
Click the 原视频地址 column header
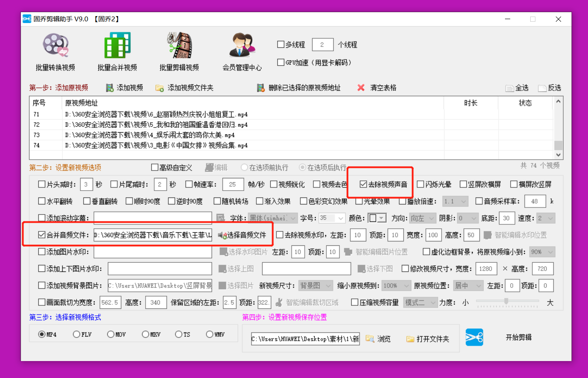coord(81,103)
